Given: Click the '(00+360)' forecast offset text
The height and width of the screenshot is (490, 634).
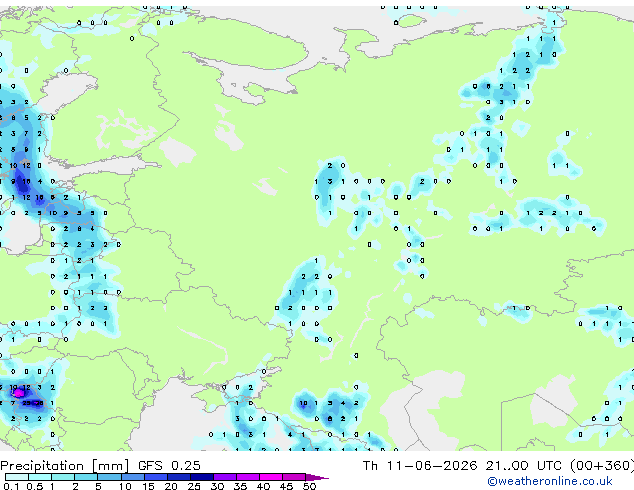Looking at the screenshot, I should pyautogui.click(x=602, y=466).
